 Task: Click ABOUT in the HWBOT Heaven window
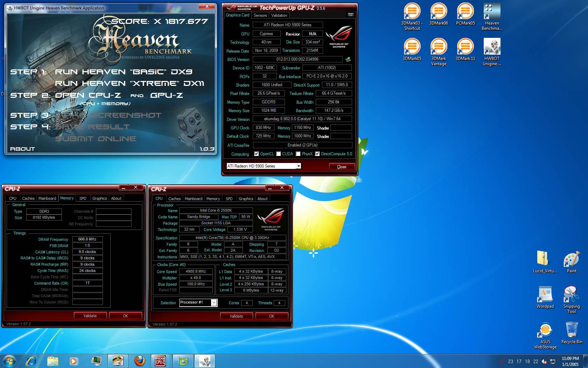pyautogui.click(x=22, y=149)
